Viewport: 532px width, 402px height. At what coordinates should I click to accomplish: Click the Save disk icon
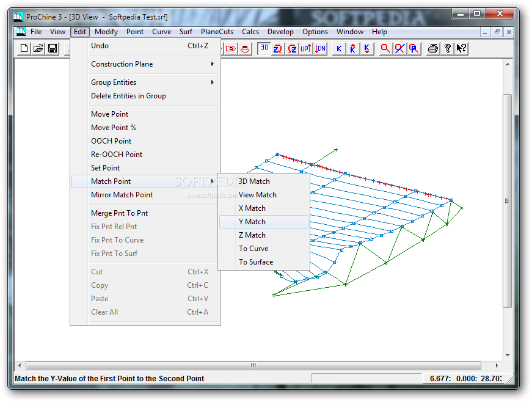(x=53, y=48)
